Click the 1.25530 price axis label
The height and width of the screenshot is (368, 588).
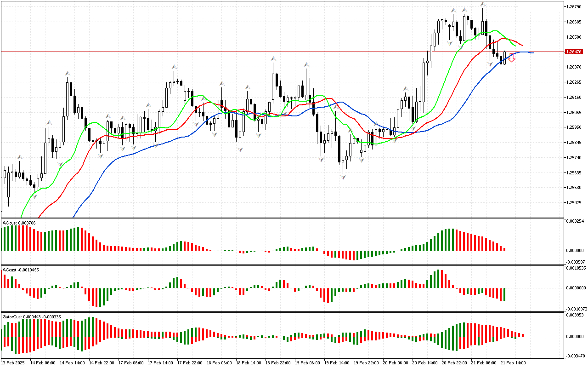(x=574, y=188)
